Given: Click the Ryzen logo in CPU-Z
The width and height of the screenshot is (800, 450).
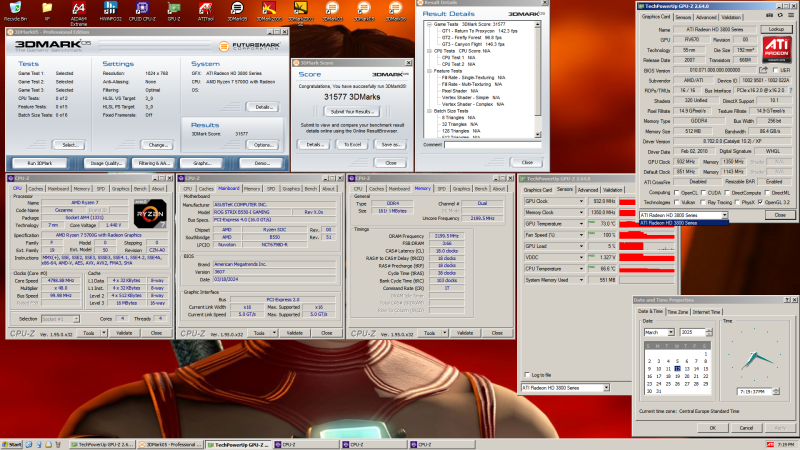Looking at the screenshot, I should 150,213.
